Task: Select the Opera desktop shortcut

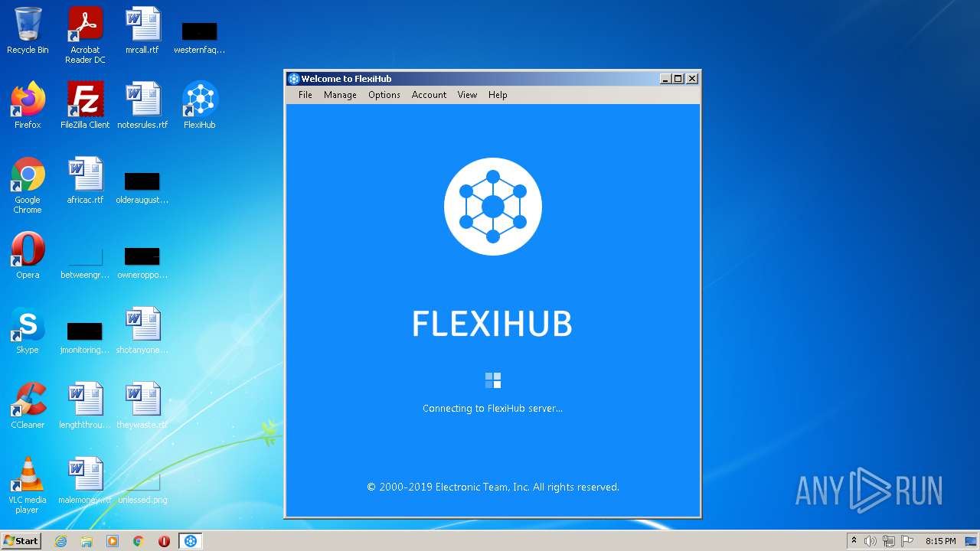Action: click(28, 256)
